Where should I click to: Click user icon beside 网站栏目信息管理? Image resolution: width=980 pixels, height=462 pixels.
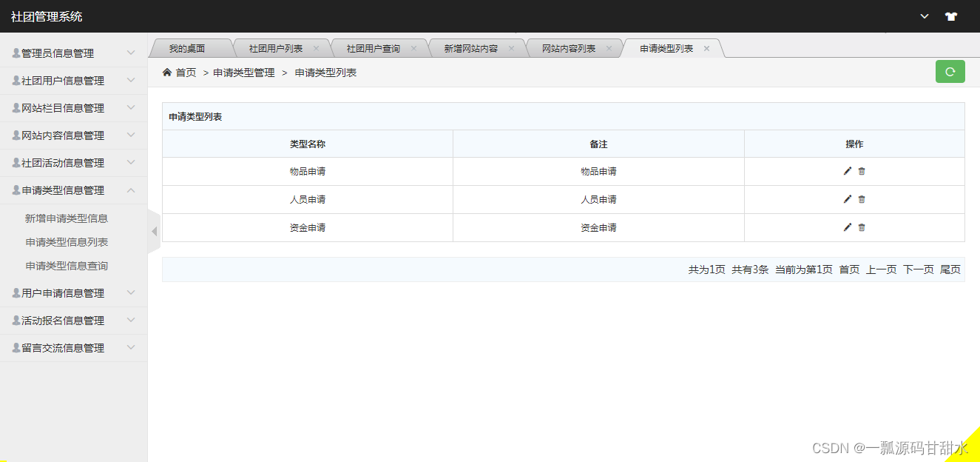[x=16, y=108]
